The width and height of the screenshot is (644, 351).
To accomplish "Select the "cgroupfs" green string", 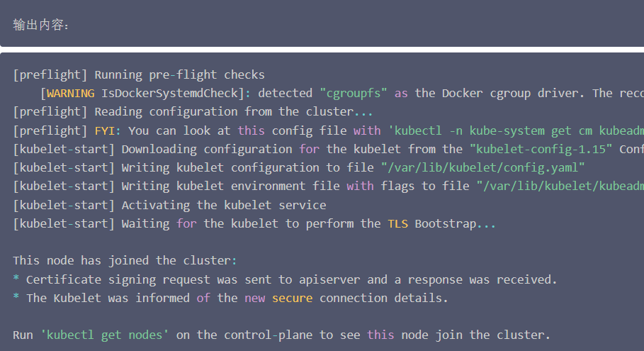I will tap(354, 94).
